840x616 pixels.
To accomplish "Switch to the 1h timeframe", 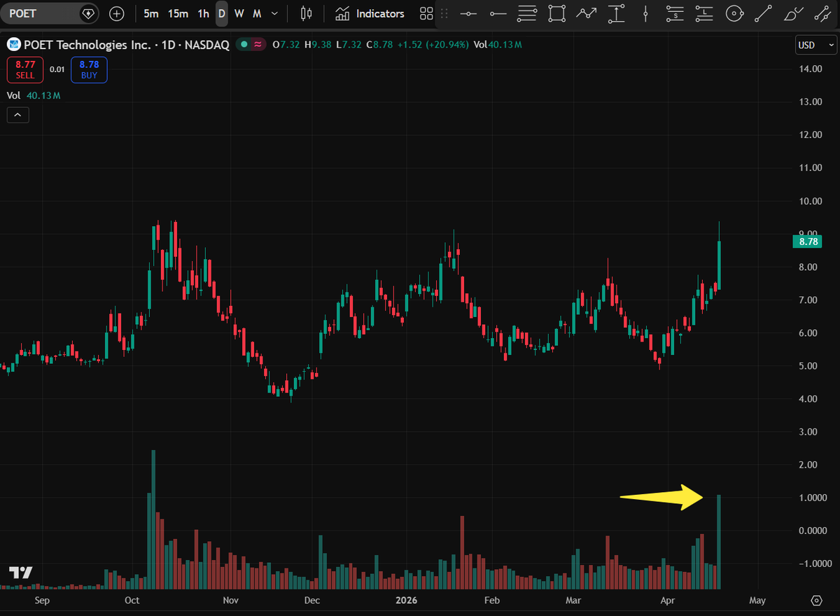I will (x=203, y=13).
